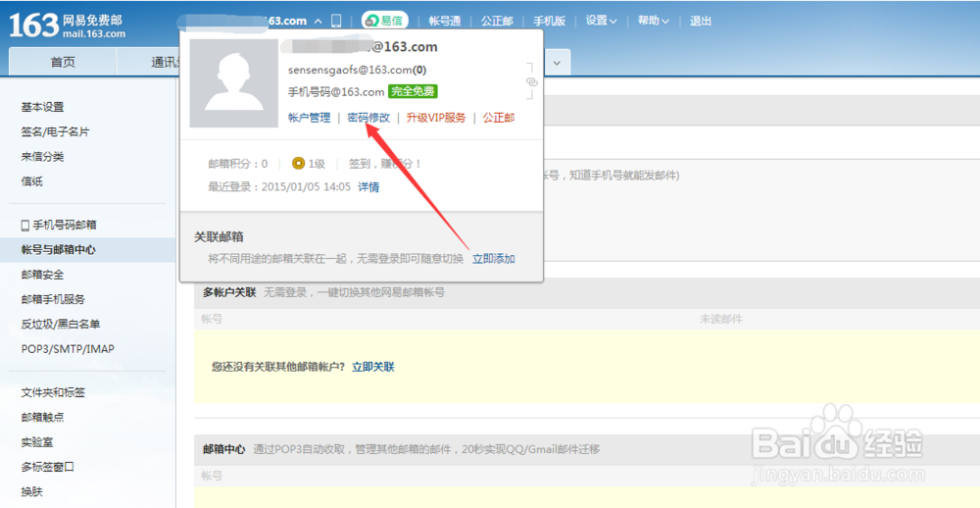Click 帐户管理 link

[x=310, y=118]
